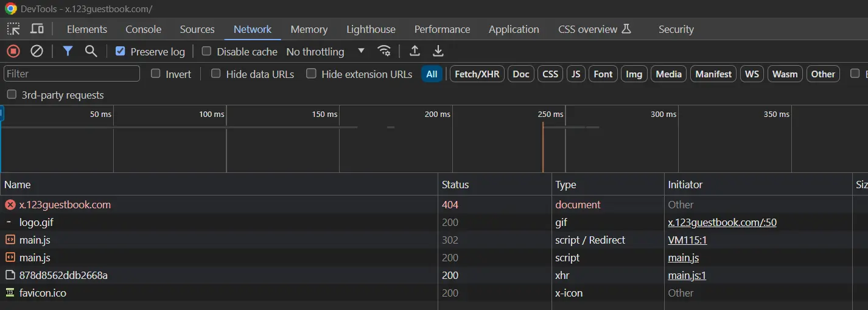Click the favicon.ico row icon
Viewport: 868px width, 310px height.
pyautogui.click(x=10, y=293)
